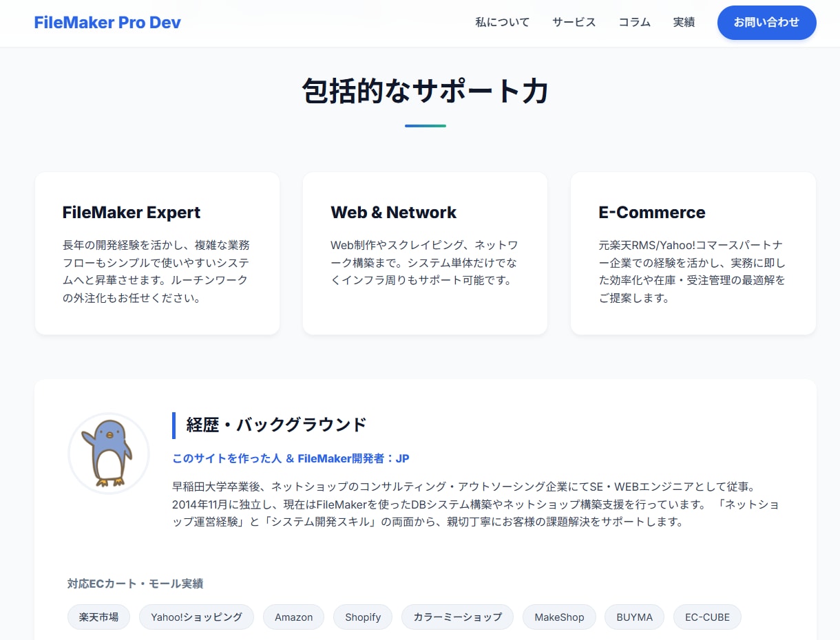Click the 対応ECカート・モール実績 label
Image resolution: width=840 pixels, height=640 pixels.
(x=135, y=584)
